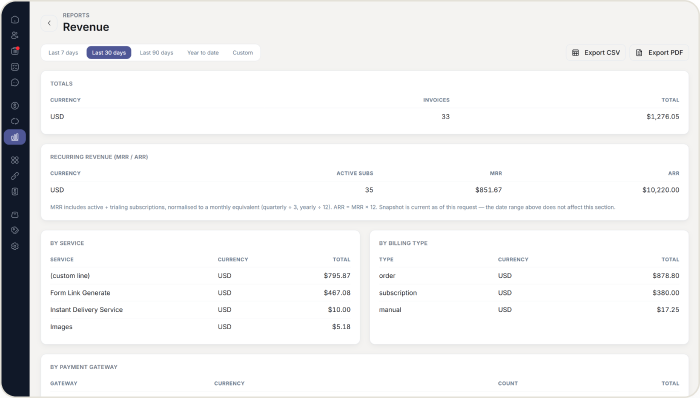Open the settings gear sidebar icon
Screen dimensions: 700x398
[x=15, y=246]
